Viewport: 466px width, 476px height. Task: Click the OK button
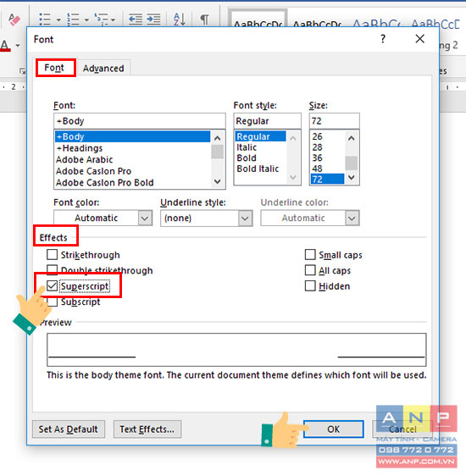pyautogui.click(x=333, y=429)
